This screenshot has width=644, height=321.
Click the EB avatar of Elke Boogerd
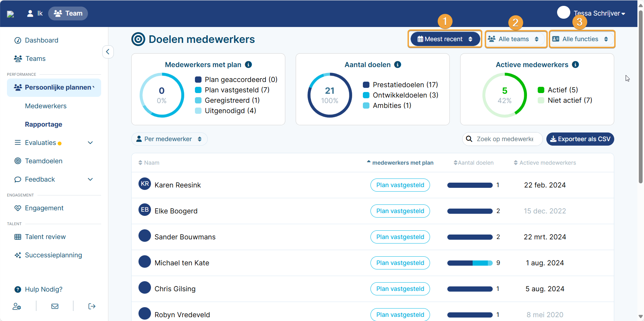[145, 210]
